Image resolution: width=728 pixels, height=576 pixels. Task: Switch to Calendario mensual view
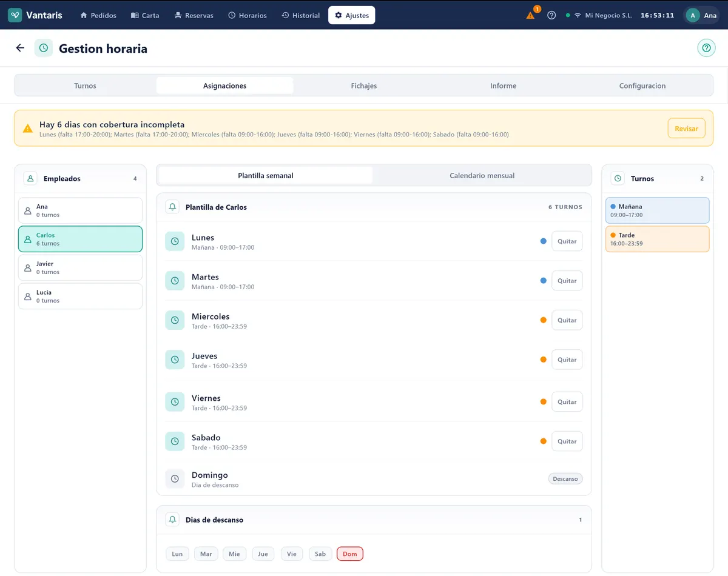482,175
